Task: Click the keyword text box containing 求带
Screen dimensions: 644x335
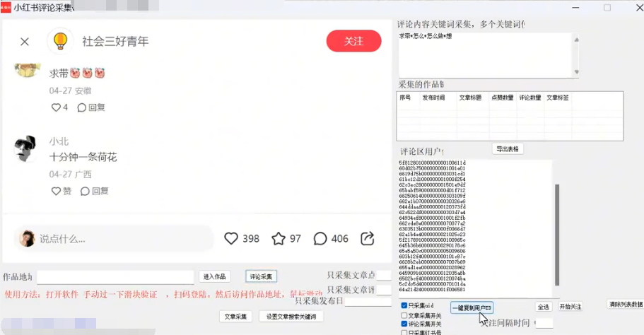Action: coord(485,55)
